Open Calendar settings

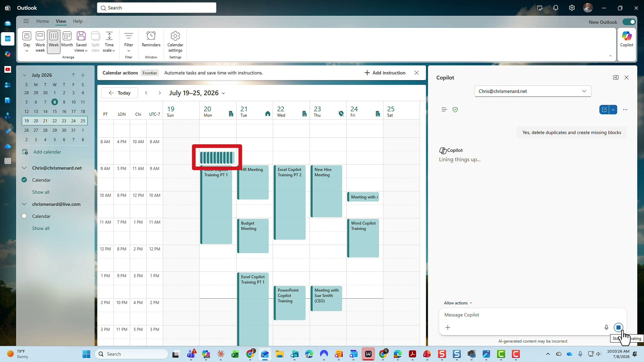coord(175,42)
